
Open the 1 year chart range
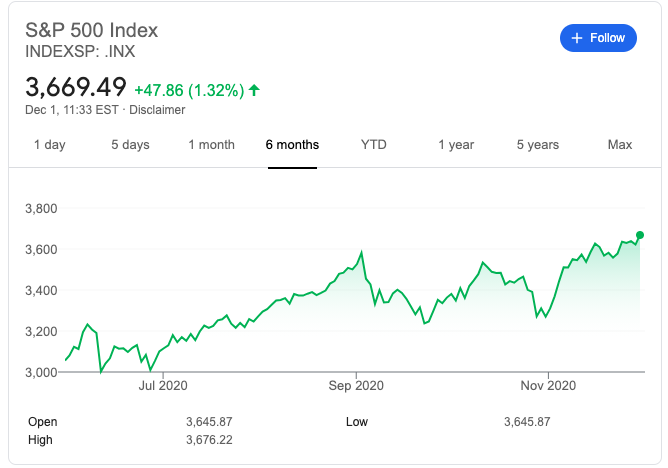coord(455,145)
